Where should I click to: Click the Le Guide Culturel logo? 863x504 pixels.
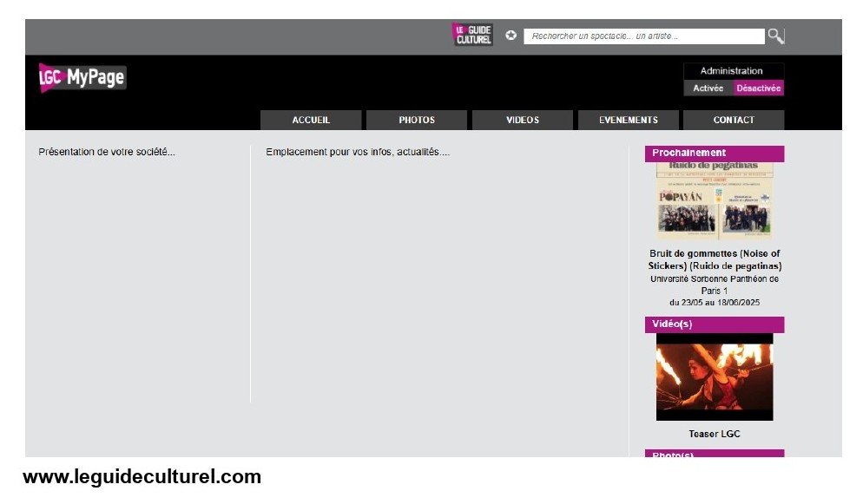(472, 35)
